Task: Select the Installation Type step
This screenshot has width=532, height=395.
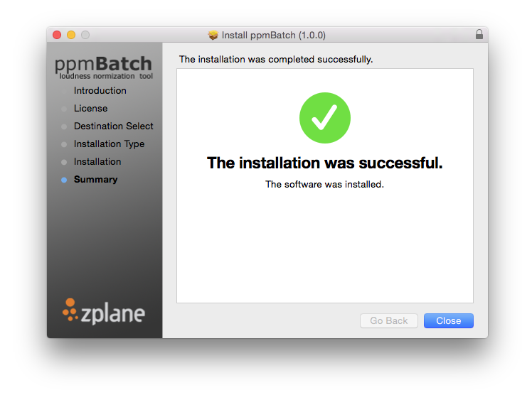Action: [x=109, y=144]
